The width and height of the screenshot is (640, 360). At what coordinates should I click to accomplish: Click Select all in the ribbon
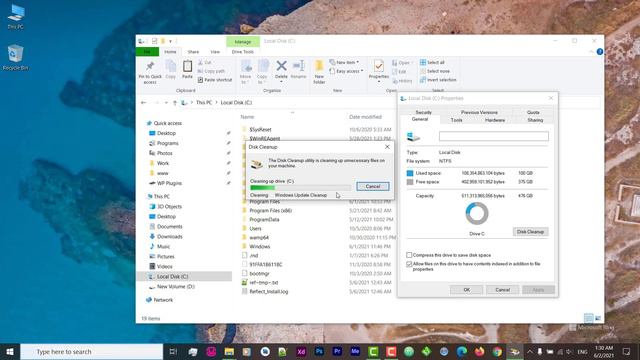click(x=432, y=62)
